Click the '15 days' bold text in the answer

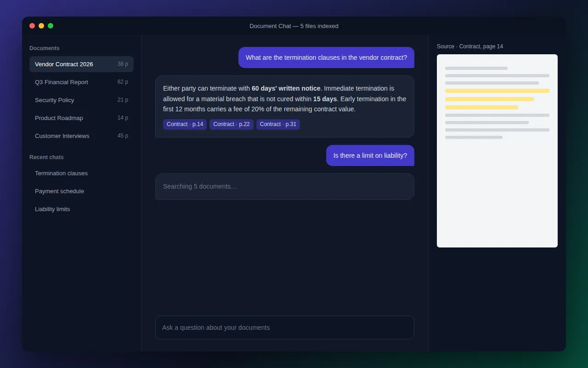point(325,99)
